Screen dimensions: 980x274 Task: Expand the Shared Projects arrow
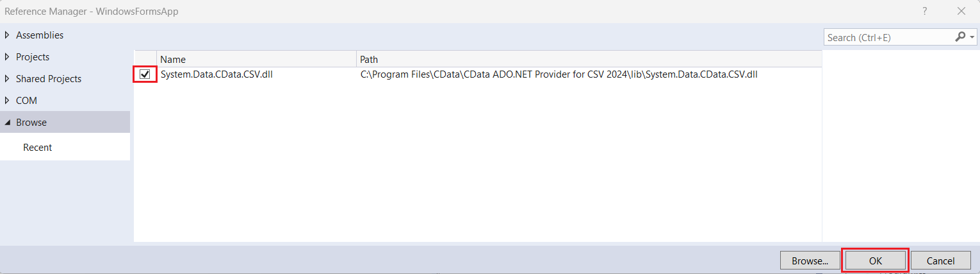(x=7, y=79)
